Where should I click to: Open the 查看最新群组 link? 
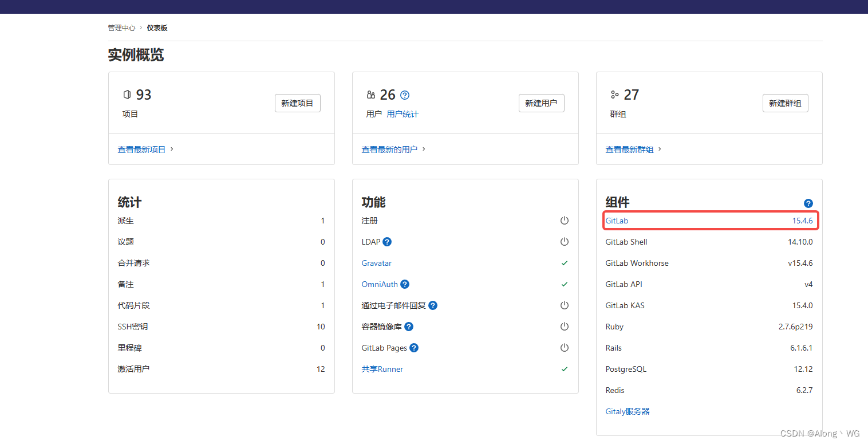point(630,150)
